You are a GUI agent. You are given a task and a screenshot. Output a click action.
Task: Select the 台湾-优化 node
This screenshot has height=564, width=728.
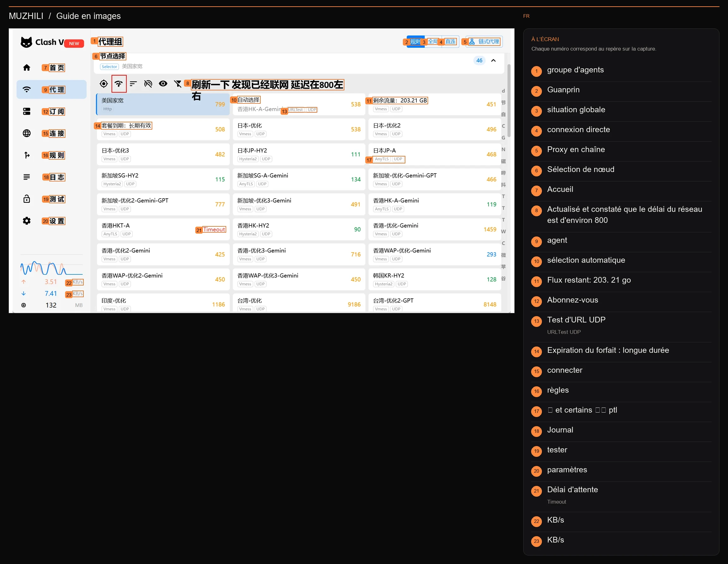click(299, 303)
